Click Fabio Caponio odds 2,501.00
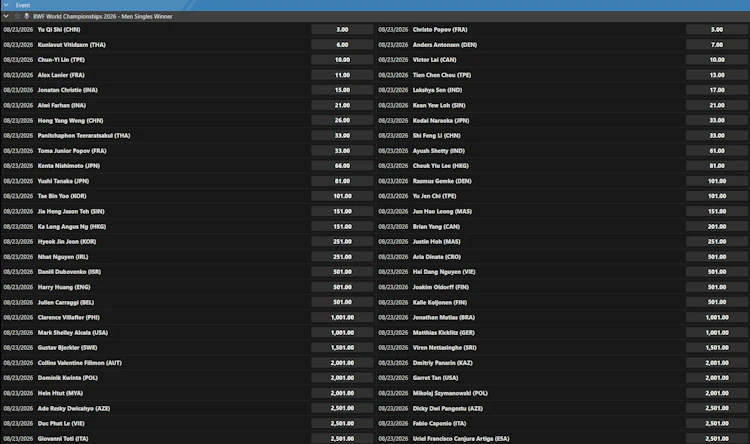The height and width of the screenshot is (444, 750). pyautogui.click(x=717, y=423)
